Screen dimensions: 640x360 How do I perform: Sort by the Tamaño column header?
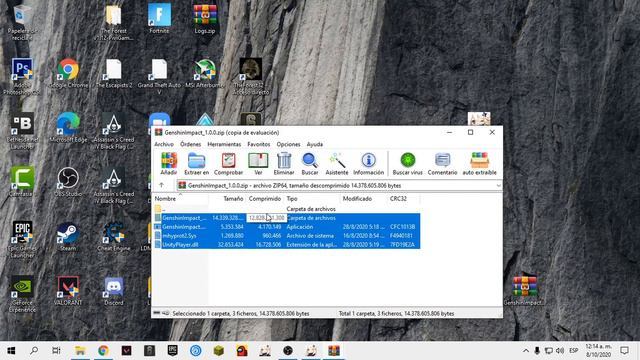(x=227, y=199)
